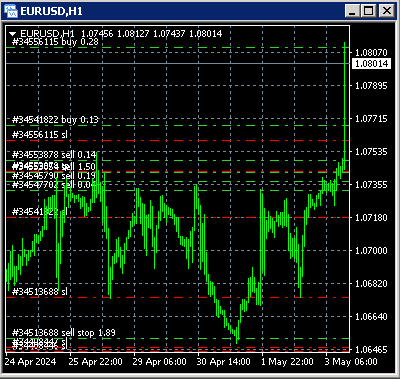Screen dimensions: 400x379
Task: Minimize the EURUSD,H1 chart window
Action: [x=352, y=11]
